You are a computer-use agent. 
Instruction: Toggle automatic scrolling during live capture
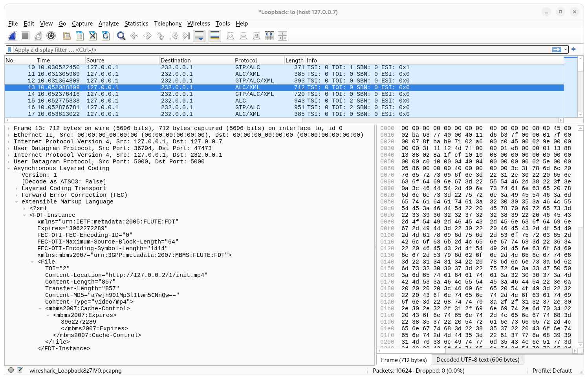(x=199, y=35)
